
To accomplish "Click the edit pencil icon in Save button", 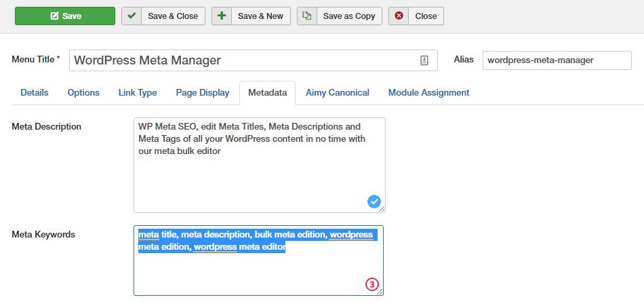I will (x=54, y=16).
